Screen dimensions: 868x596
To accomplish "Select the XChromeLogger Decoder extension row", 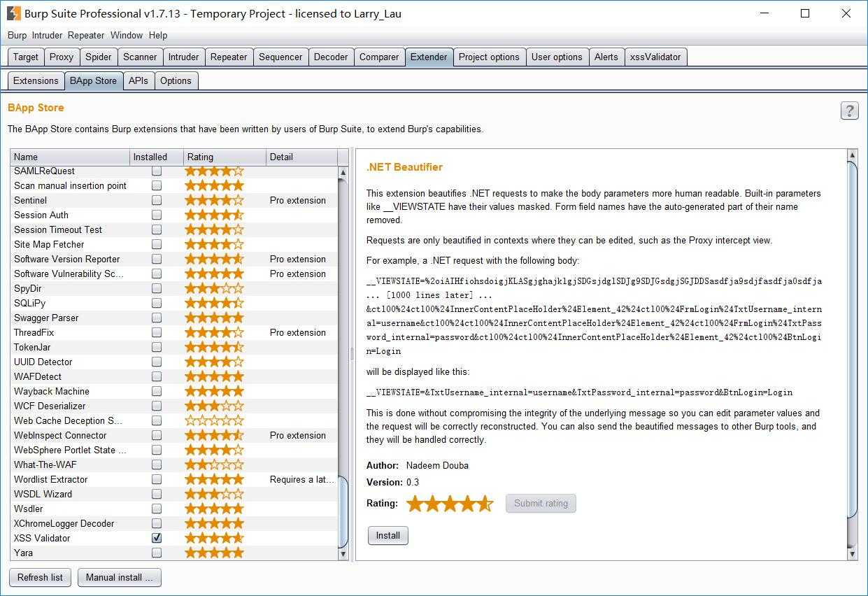I will [174, 523].
